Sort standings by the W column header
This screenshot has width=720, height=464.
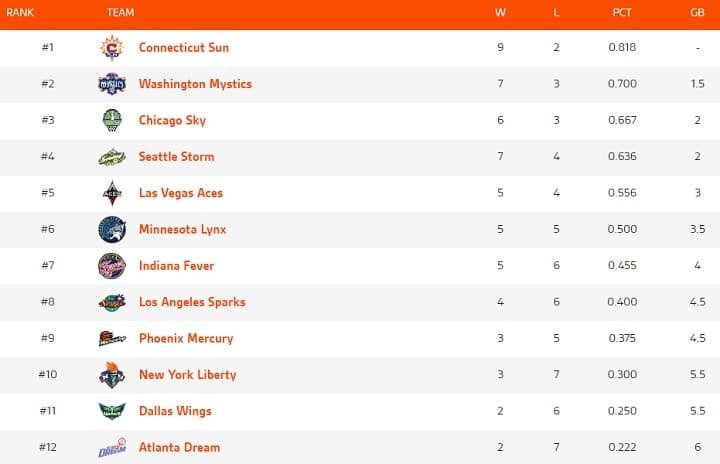click(x=499, y=12)
